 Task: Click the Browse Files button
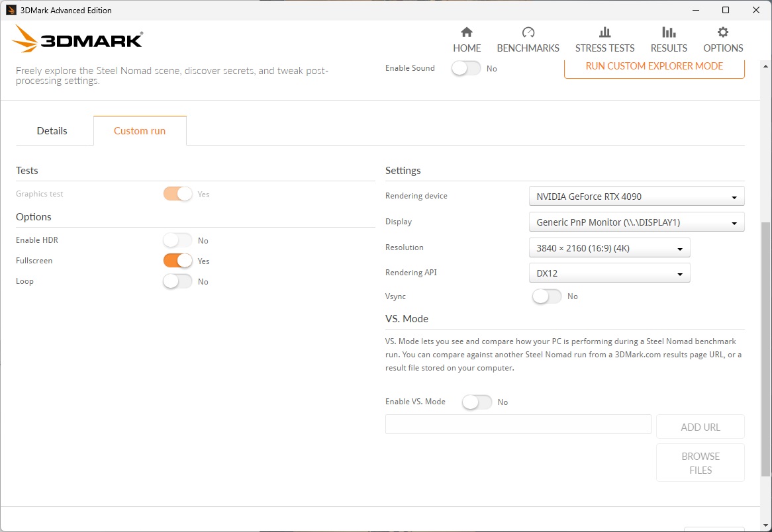point(700,463)
